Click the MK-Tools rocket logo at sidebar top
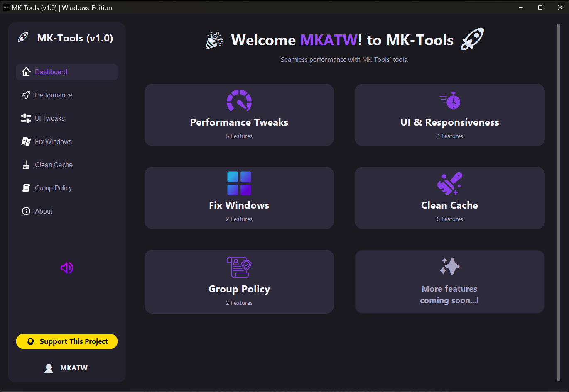569x392 pixels. (23, 37)
